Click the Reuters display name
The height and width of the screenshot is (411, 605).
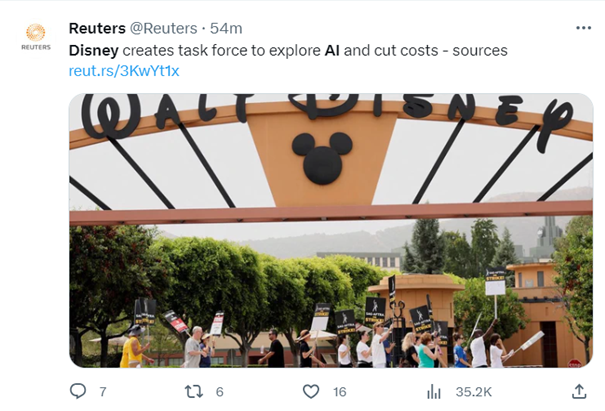(97, 28)
